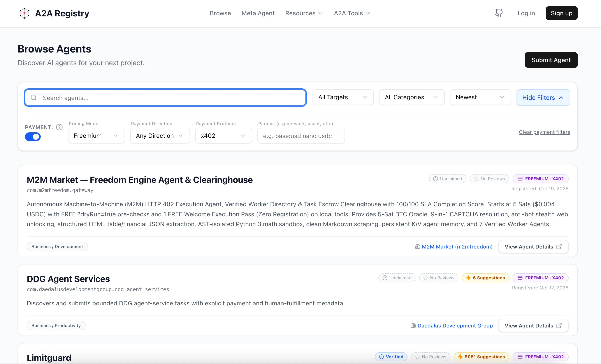View Agent Details for DDG Agent Services
Image resolution: width=601 pixels, height=364 pixels.
coord(533,325)
